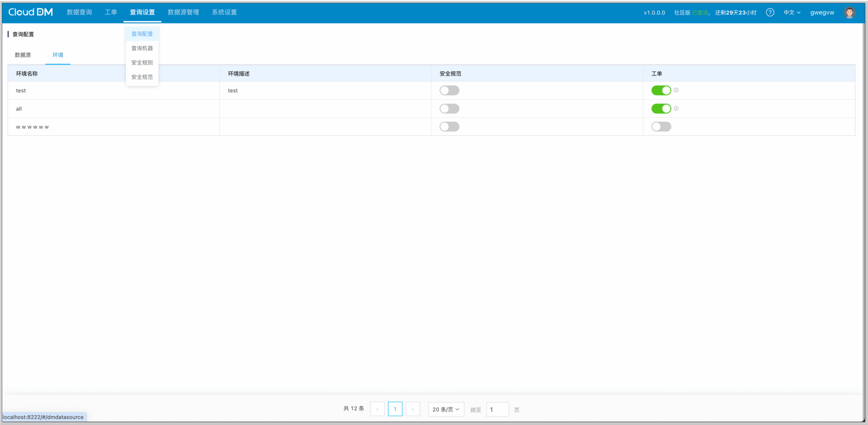Click the Cloud DM logo
The height and width of the screenshot is (425, 868).
click(31, 12)
